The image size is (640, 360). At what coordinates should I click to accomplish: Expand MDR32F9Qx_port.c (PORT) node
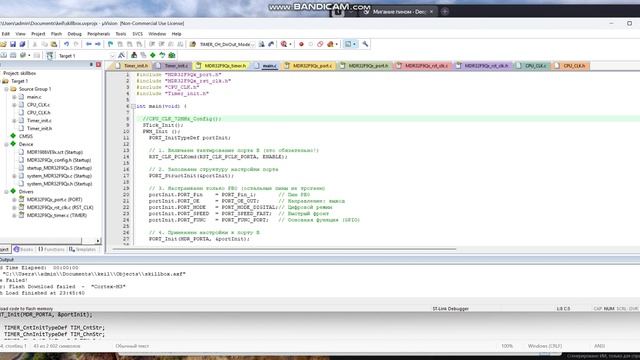tap(14, 200)
